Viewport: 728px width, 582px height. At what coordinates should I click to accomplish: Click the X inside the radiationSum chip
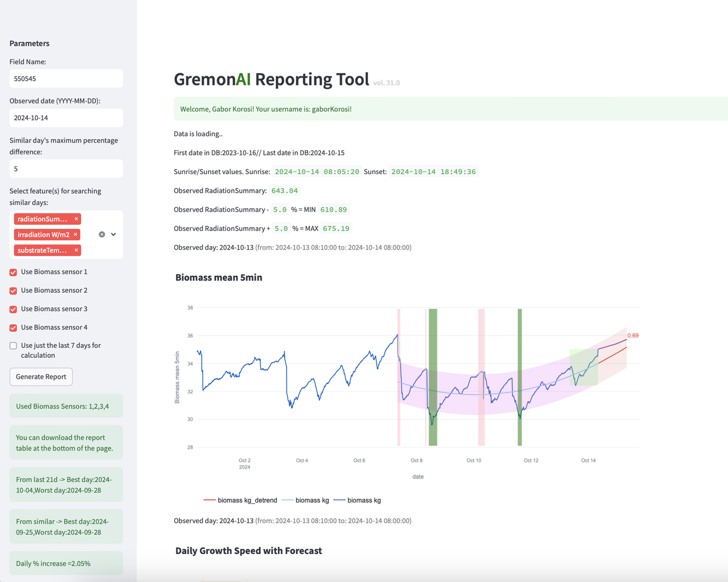76,219
